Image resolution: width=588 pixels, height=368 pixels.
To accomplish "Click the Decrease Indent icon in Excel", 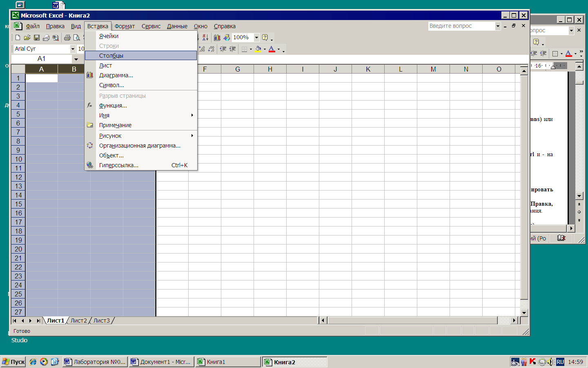I will point(223,49).
